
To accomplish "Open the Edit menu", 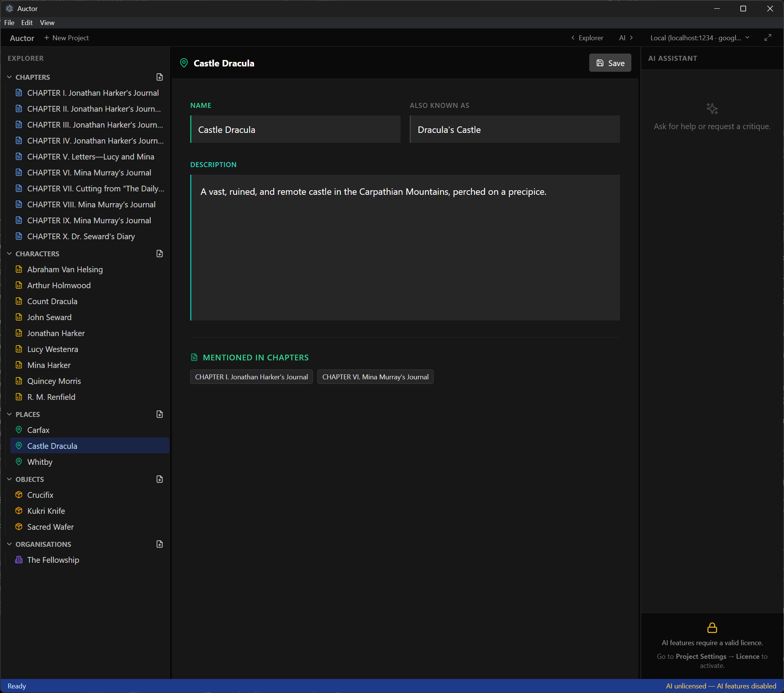I will tap(27, 23).
